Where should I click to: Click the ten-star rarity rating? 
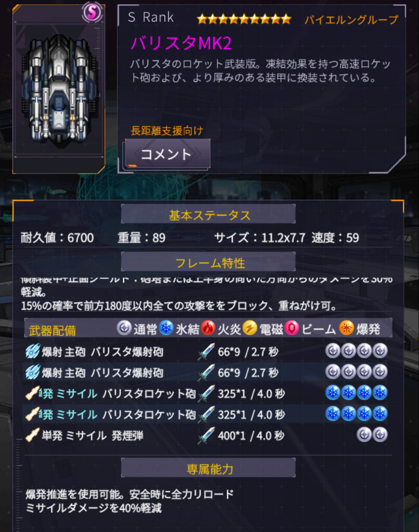coord(244,19)
